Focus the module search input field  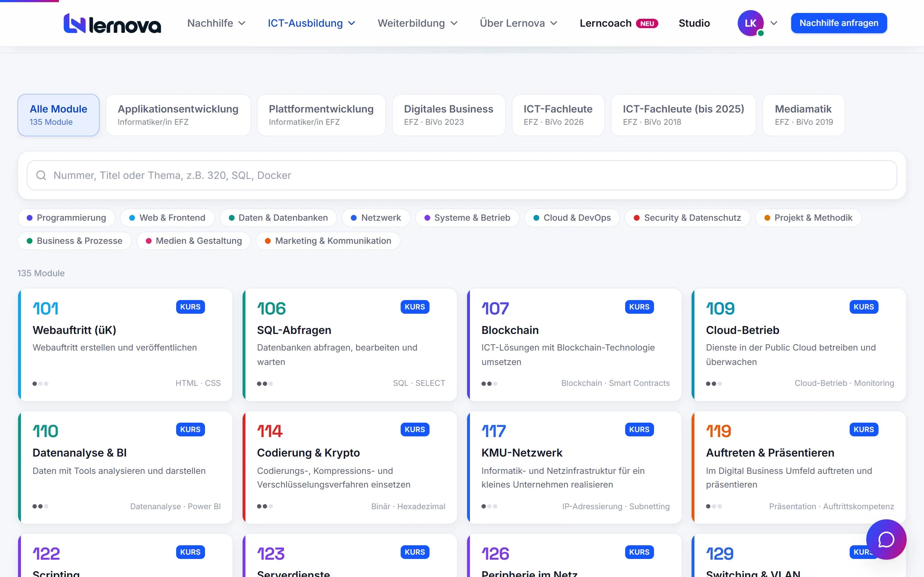click(462, 175)
